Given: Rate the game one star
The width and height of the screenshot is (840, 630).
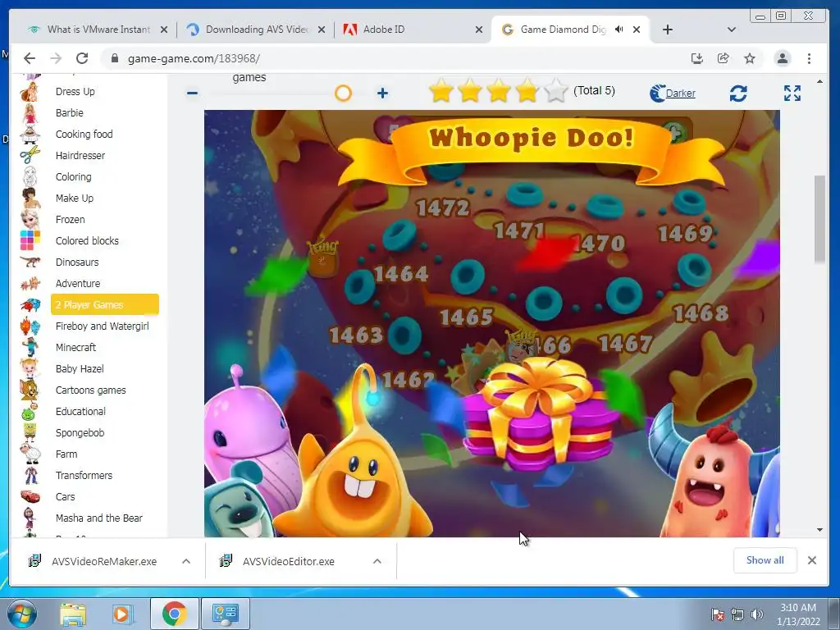Looking at the screenshot, I should pyautogui.click(x=441, y=90).
